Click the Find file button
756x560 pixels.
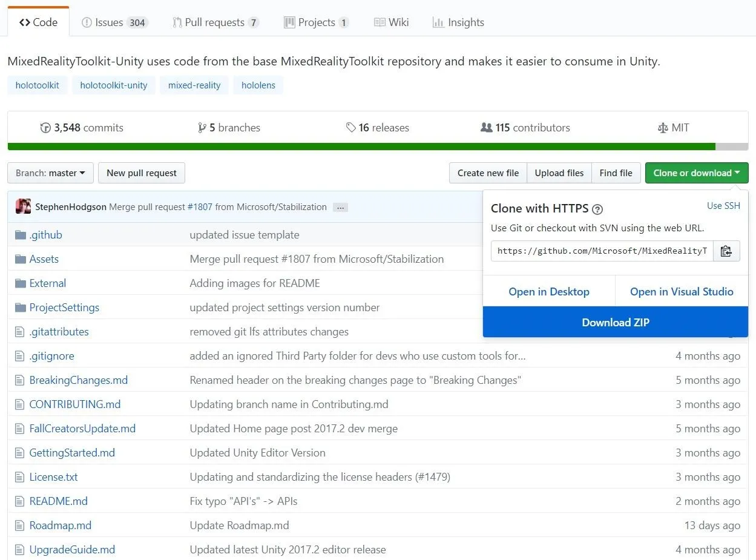(x=616, y=173)
